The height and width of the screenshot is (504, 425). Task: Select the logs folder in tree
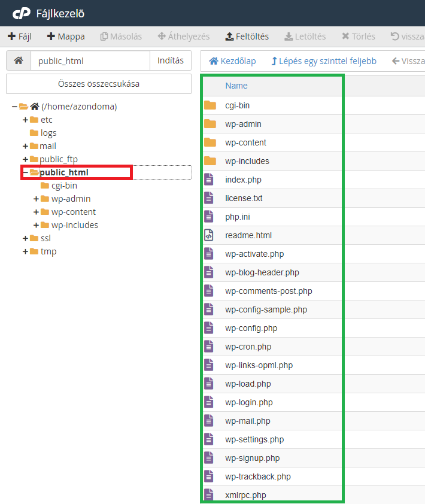tap(48, 133)
